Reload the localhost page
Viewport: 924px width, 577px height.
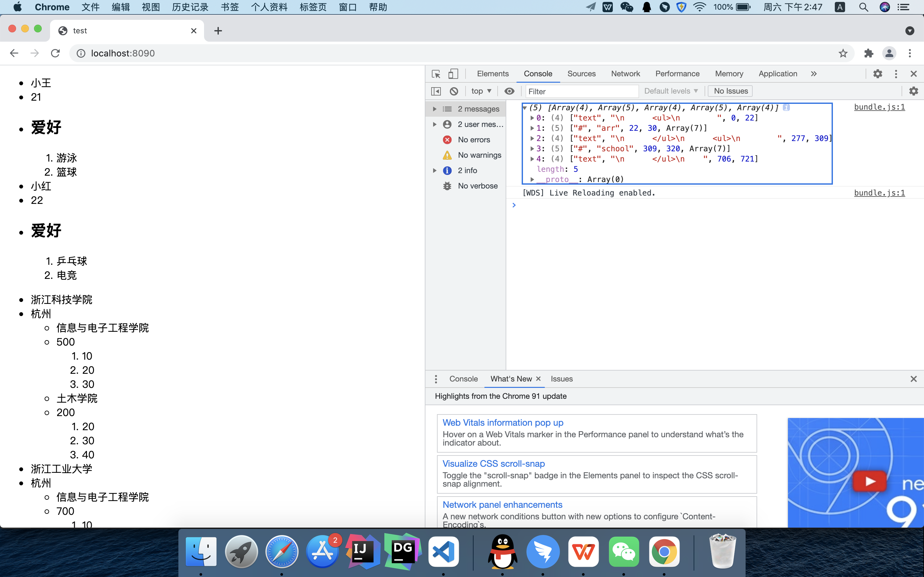click(x=56, y=54)
